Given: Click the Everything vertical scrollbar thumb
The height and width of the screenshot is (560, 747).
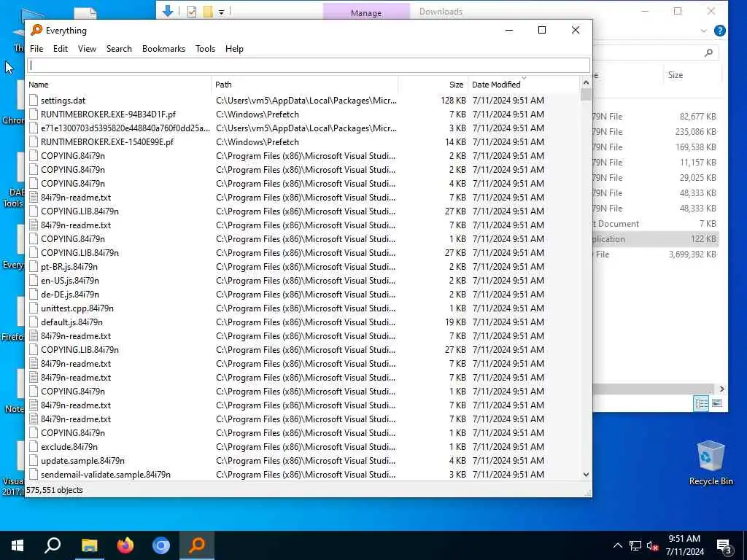Looking at the screenshot, I should [x=586, y=95].
